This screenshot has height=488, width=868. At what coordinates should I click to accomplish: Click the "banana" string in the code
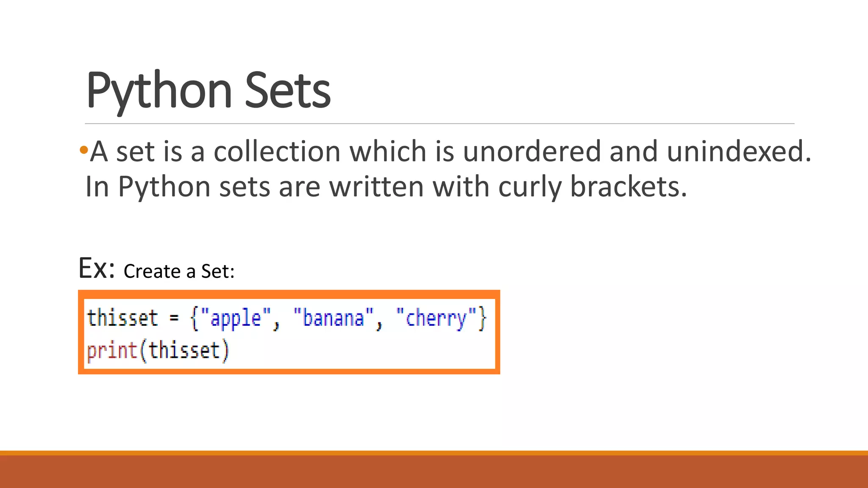334,318
